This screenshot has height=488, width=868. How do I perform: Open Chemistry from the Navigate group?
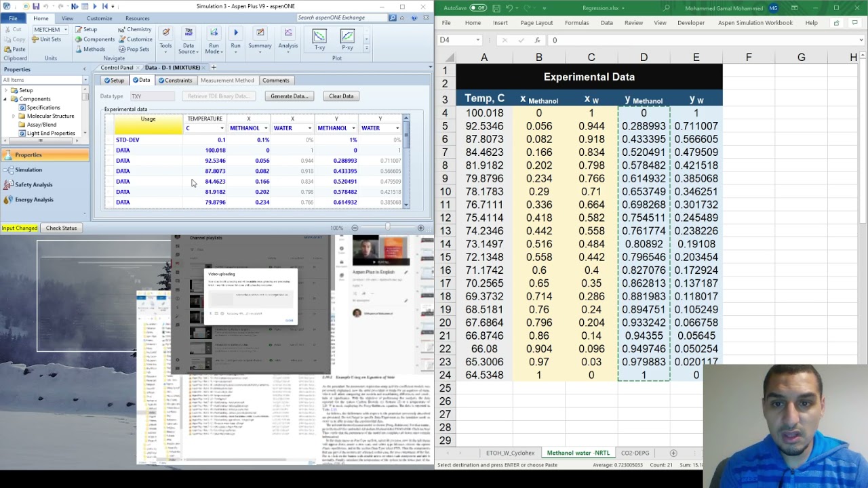point(134,30)
